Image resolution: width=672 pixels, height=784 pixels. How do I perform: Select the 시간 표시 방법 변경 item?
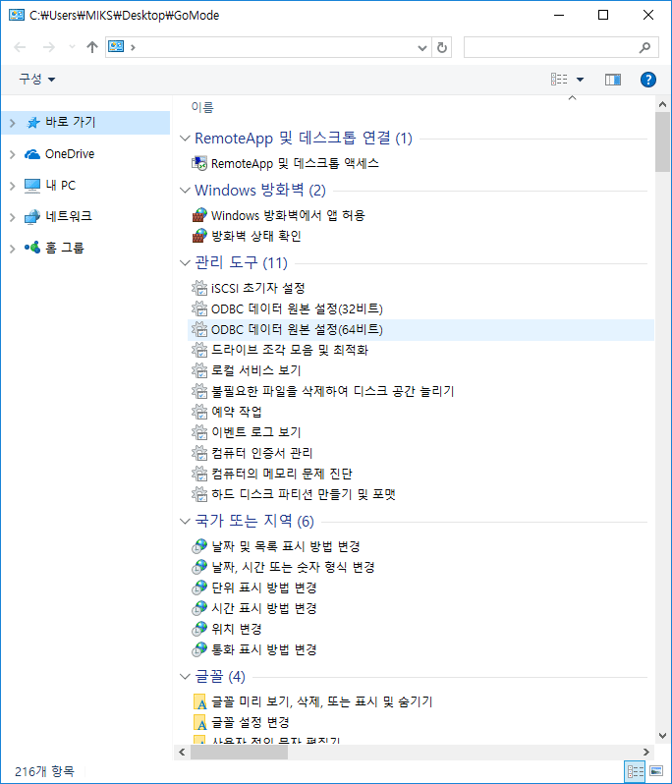pos(264,608)
